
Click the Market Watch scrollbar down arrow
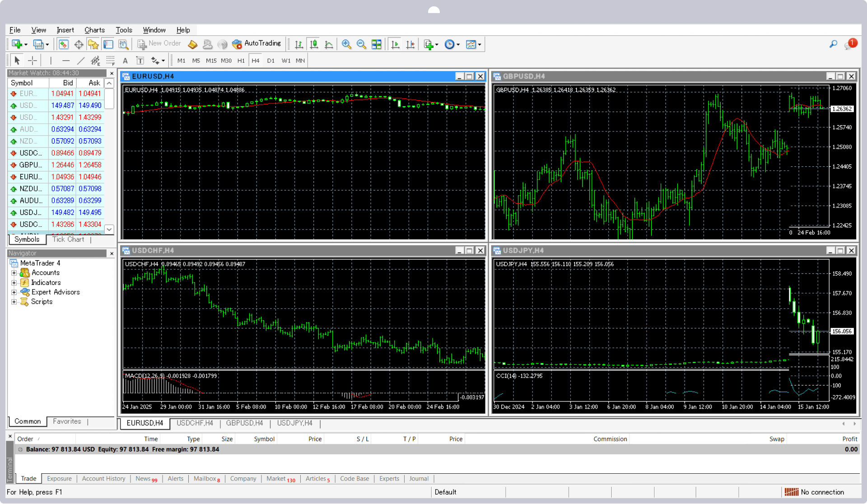pyautogui.click(x=109, y=229)
